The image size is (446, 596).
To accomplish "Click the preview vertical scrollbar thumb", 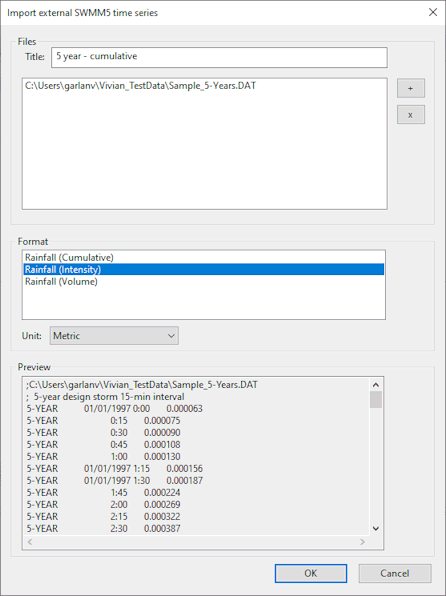I will point(376,399).
